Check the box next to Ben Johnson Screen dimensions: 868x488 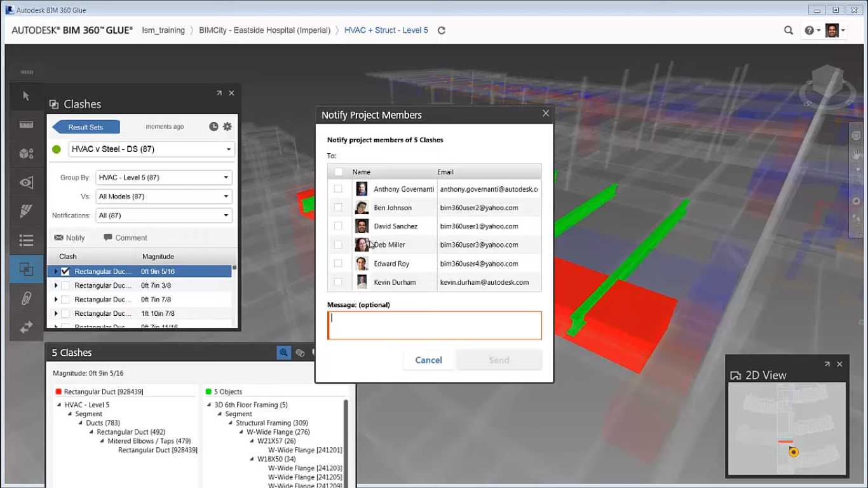pos(338,207)
